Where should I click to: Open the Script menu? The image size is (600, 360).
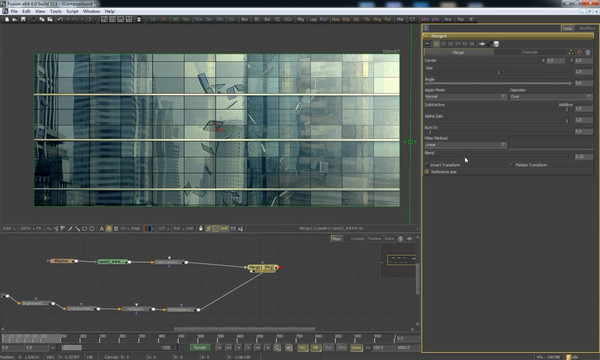[72, 11]
